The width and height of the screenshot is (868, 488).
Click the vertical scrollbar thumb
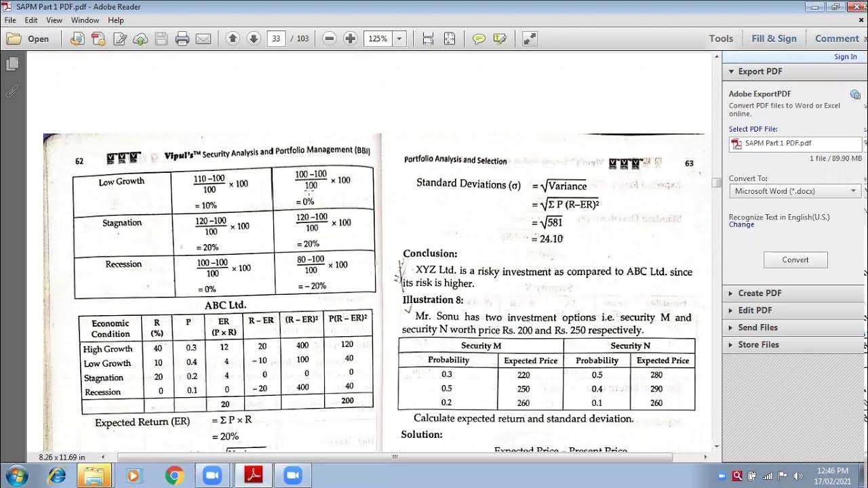click(x=716, y=183)
